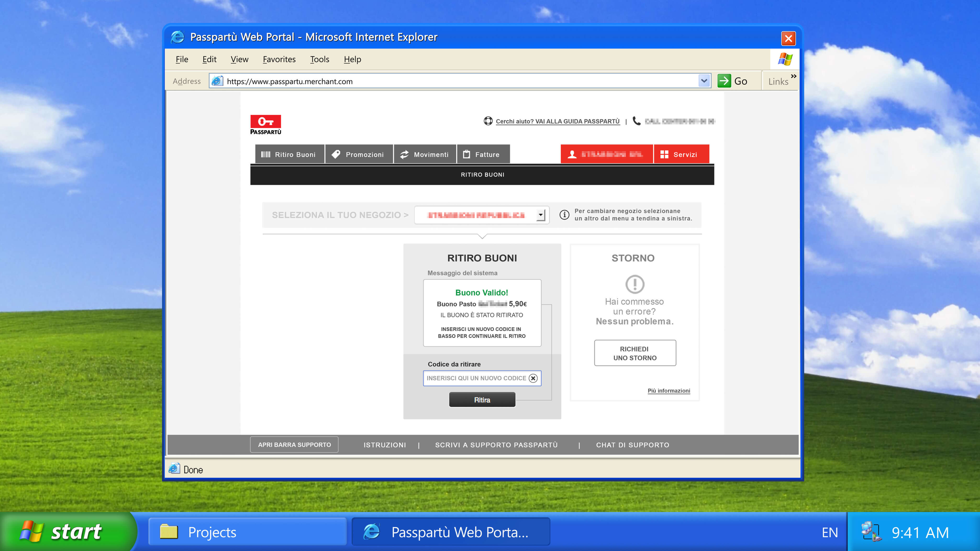Open the File menu
Image resolution: width=980 pixels, height=551 pixels.
tap(182, 59)
